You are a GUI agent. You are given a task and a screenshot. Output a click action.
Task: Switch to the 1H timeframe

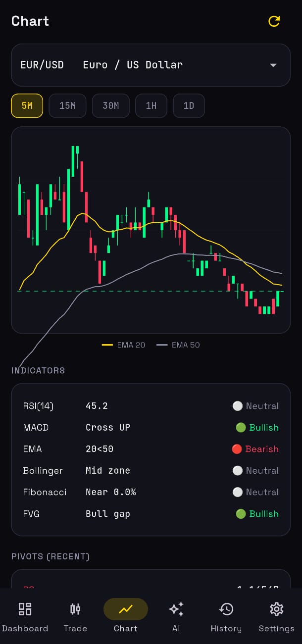pyautogui.click(x=151, y=106)
